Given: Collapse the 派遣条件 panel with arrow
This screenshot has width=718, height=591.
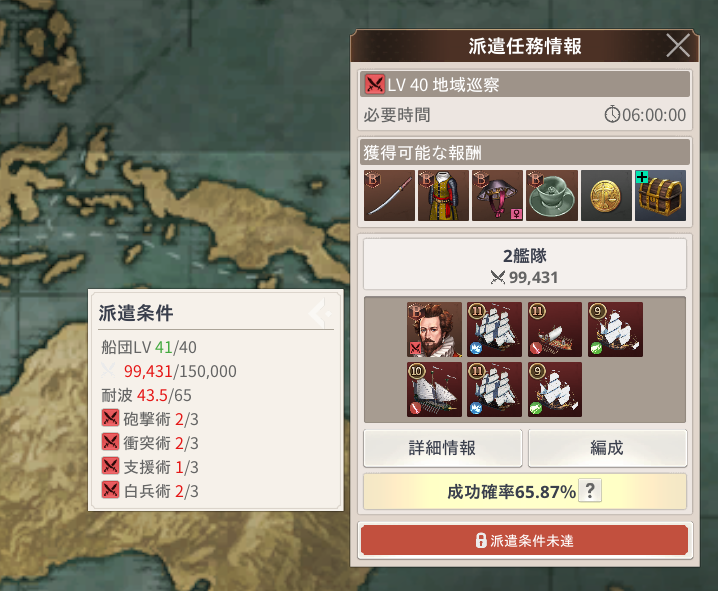Looking at the screenshot, I should 321,314.
